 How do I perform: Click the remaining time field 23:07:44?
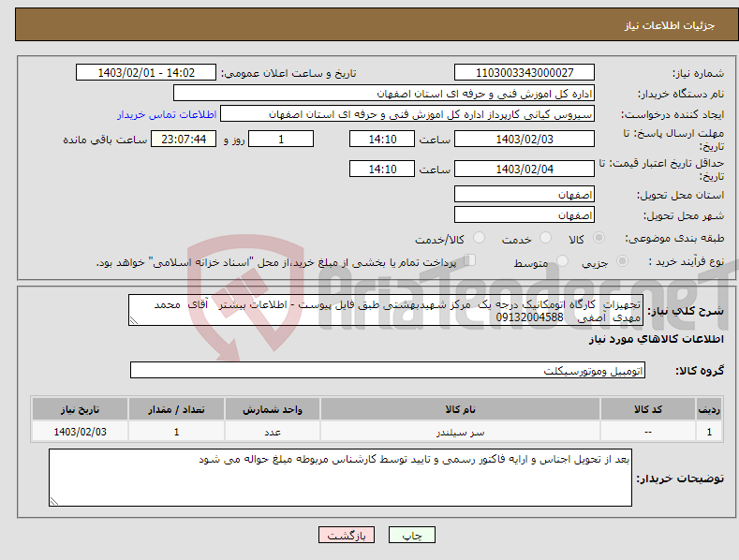184,139
